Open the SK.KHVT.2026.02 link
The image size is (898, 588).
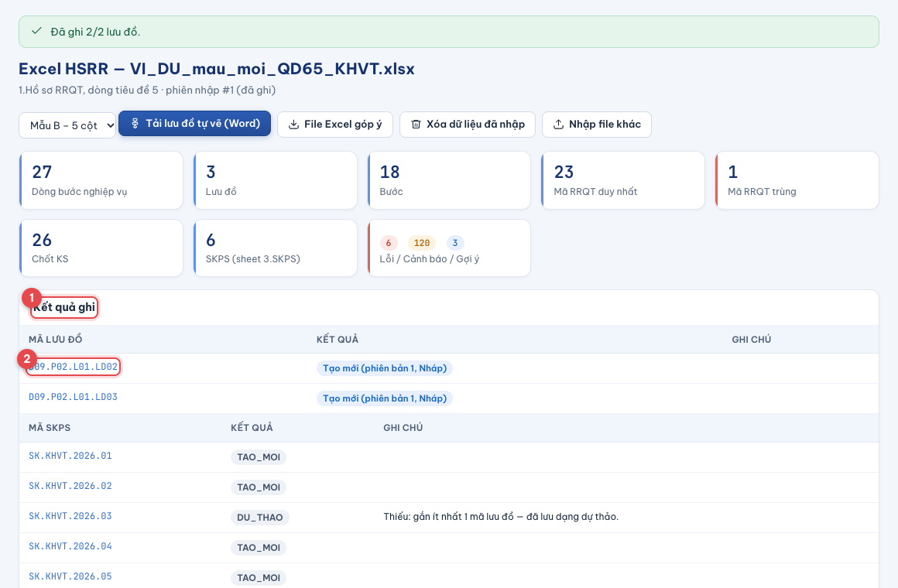pyautogui.click(x=70, y=486)
